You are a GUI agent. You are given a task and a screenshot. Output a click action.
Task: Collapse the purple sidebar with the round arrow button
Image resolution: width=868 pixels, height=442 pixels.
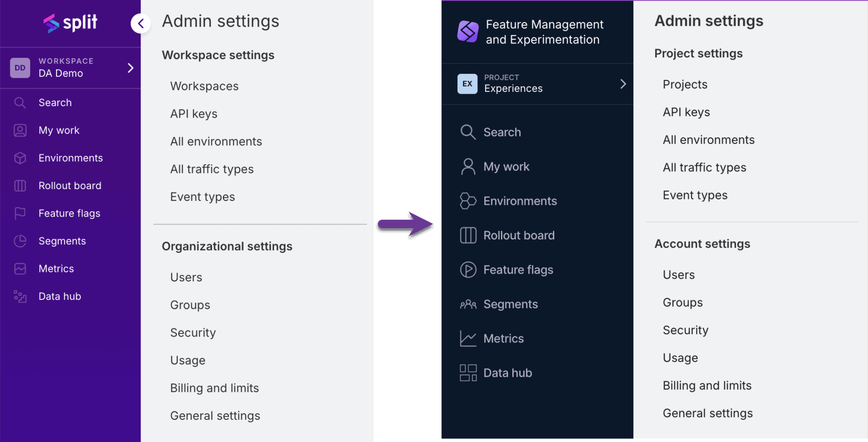[x=141, y=24]
